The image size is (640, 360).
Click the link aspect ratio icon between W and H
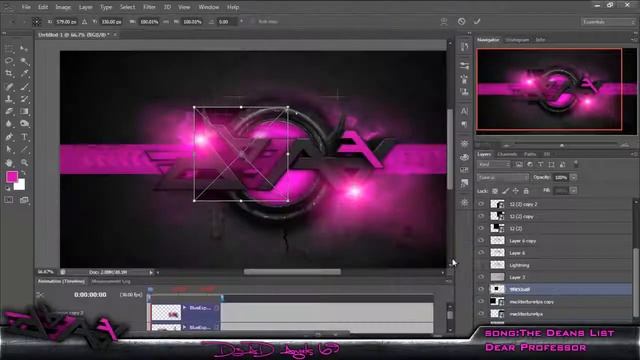(166, 22)
